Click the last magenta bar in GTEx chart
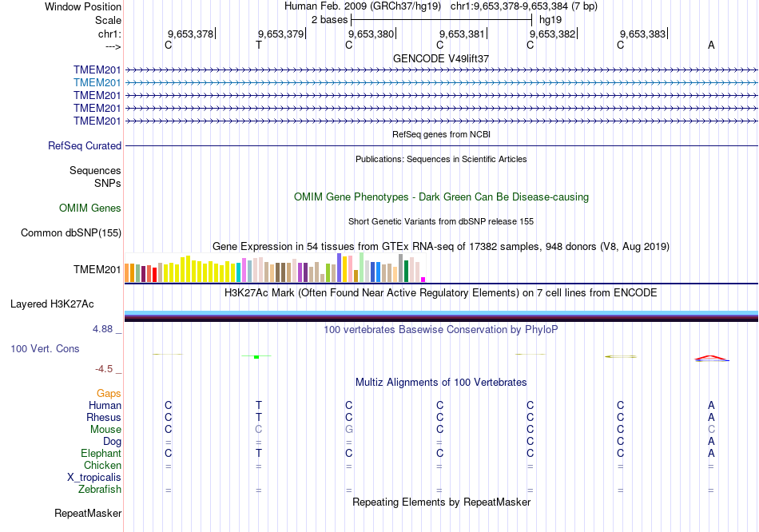Screen dimensions: 759x532 [x=423, y=280]
